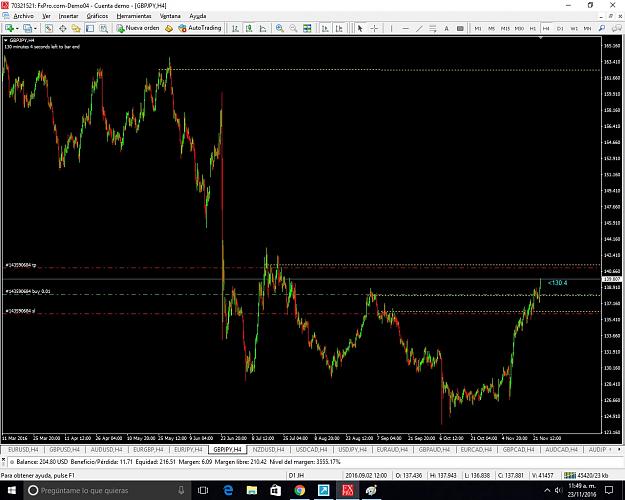Toggle chart auto scroll

click(x=325, y=28)
